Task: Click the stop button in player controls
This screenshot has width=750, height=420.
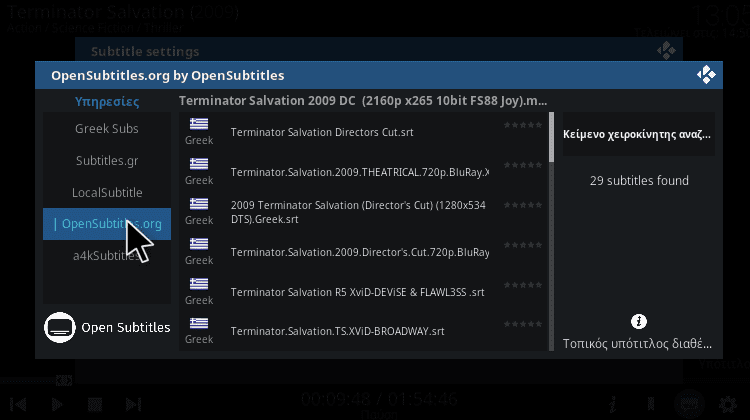Action: (95, 405)
